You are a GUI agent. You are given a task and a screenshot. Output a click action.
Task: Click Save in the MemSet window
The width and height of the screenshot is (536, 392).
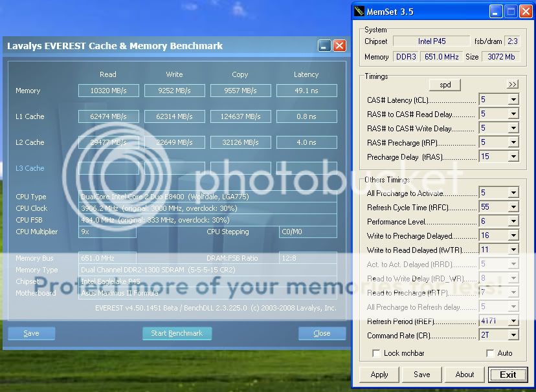422,375
